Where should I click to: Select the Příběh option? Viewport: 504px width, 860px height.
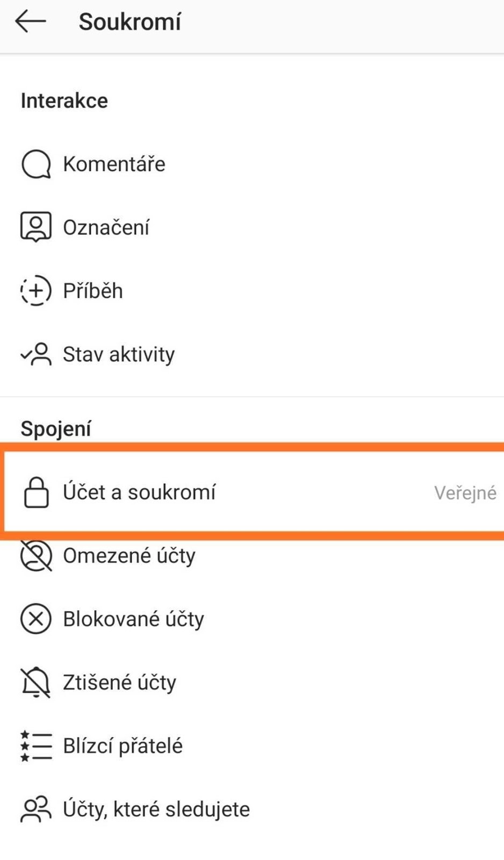252,291
